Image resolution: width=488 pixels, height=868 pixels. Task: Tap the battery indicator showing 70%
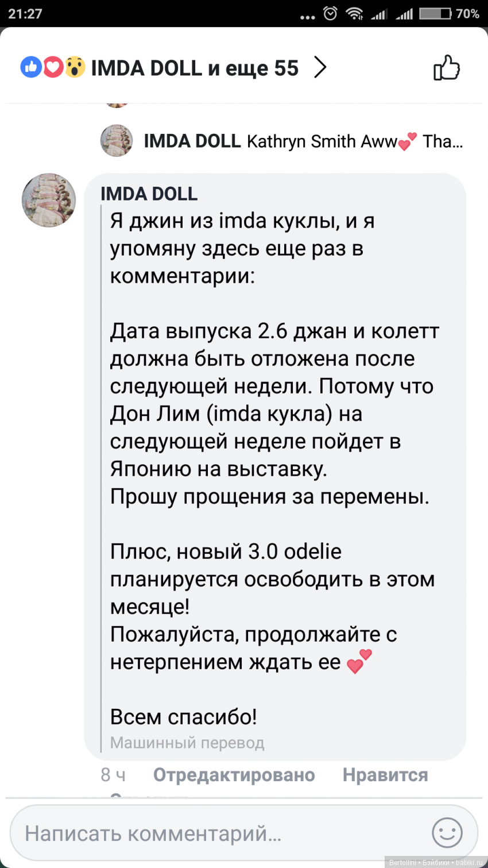[443, 13]
